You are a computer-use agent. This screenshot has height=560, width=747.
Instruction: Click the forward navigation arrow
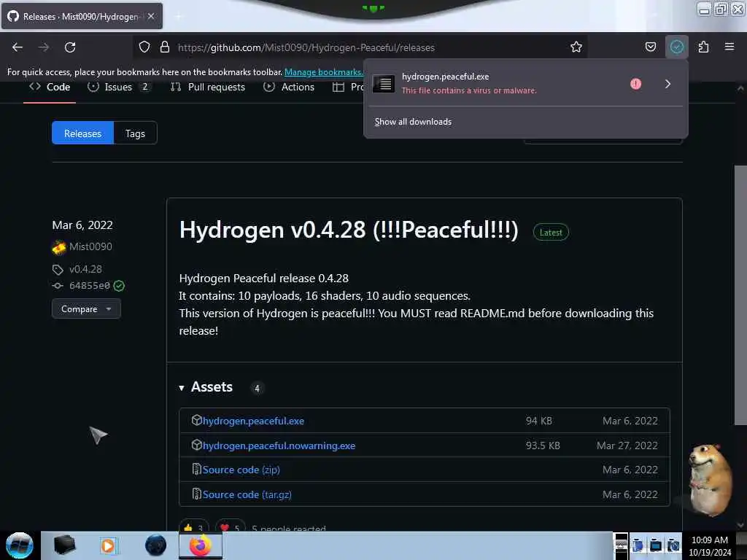43,47
